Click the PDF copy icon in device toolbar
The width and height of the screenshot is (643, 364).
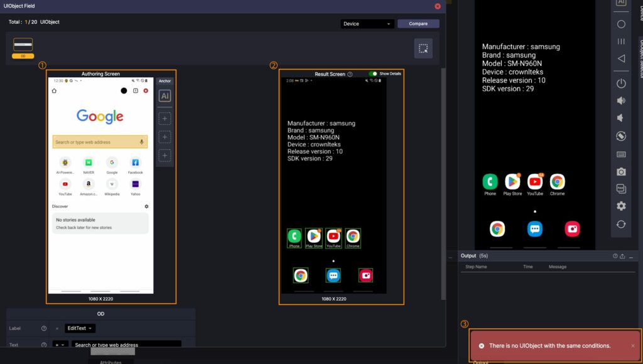[x=621, y=188]
